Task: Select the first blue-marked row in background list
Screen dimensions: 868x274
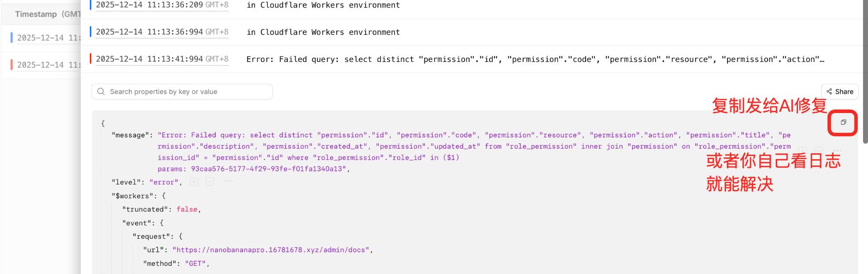Action: point(45,38)
